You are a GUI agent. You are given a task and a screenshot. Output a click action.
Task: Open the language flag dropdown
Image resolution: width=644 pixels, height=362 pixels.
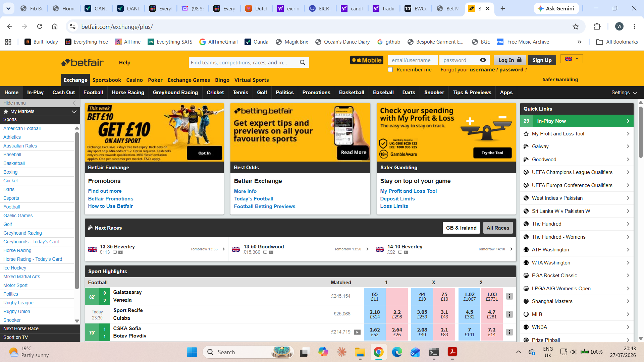coord(572,59)
